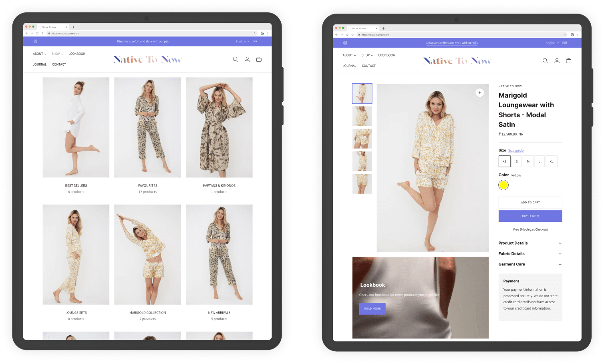Open LOOKBOOK menu item in right tablet
604x364 pixels.
pyautogui.click(x=387, y=55)
